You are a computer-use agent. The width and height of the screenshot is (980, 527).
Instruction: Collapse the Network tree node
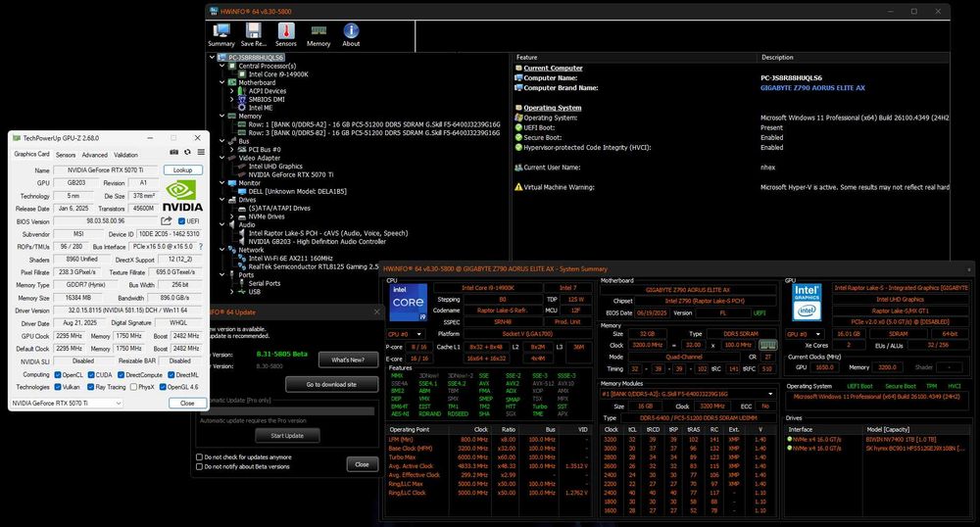click(x=221, y=250)
